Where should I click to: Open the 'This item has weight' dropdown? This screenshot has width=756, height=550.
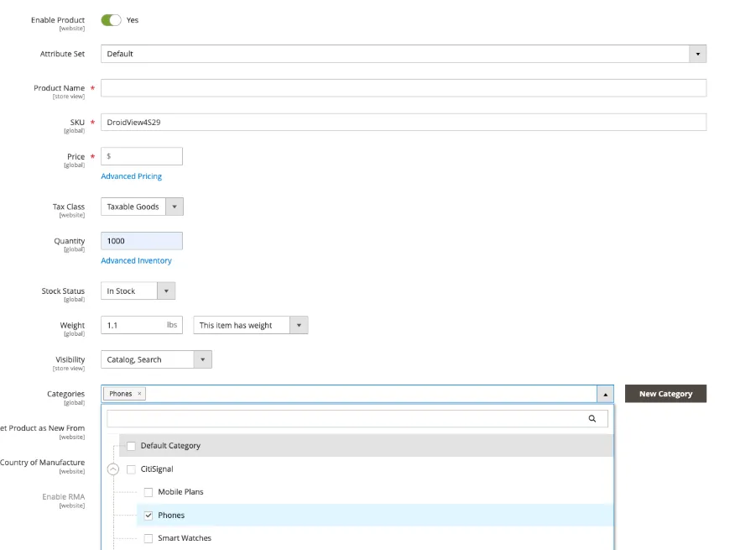coord(251,325)
